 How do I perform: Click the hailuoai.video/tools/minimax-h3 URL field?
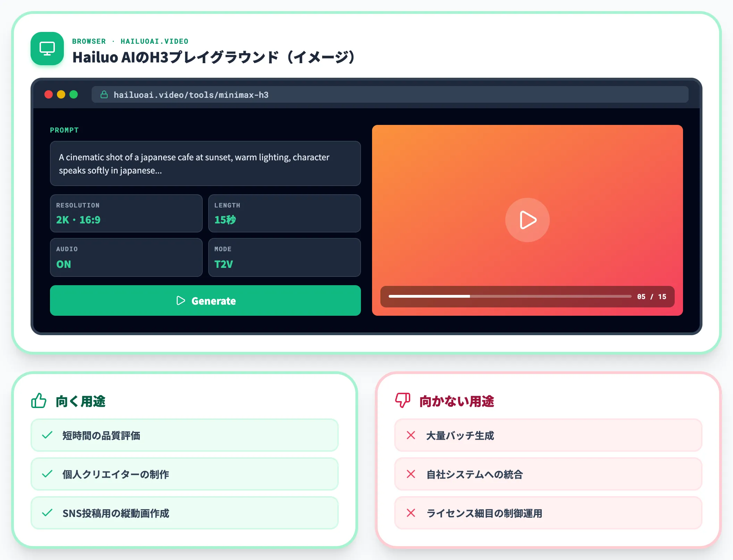(x=390, y=94)
